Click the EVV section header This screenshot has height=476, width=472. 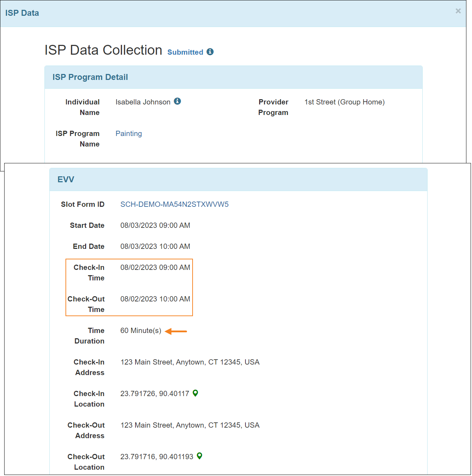point(238,179)
